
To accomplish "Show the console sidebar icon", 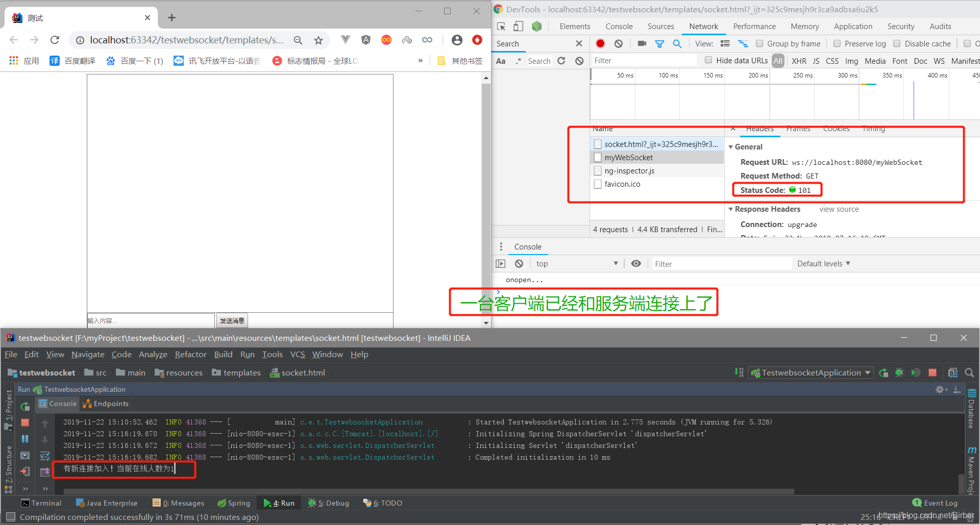I will (x=501, y=263).
